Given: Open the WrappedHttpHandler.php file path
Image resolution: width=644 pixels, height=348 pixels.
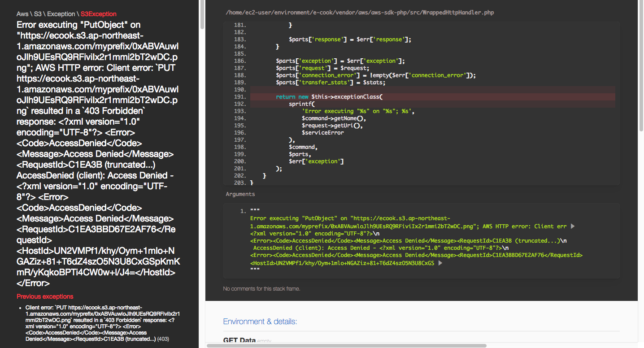Looking at the screenshot, I should click(x=360, y=12).
